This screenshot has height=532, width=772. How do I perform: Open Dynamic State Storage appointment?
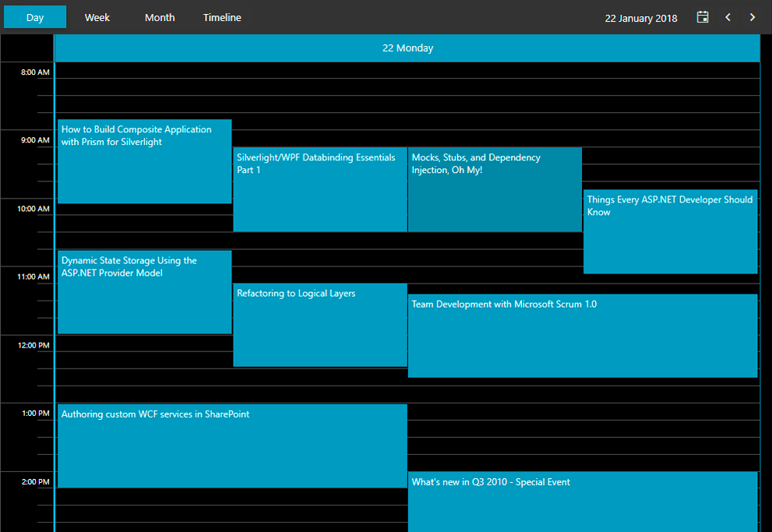click(x=145, y=292)
